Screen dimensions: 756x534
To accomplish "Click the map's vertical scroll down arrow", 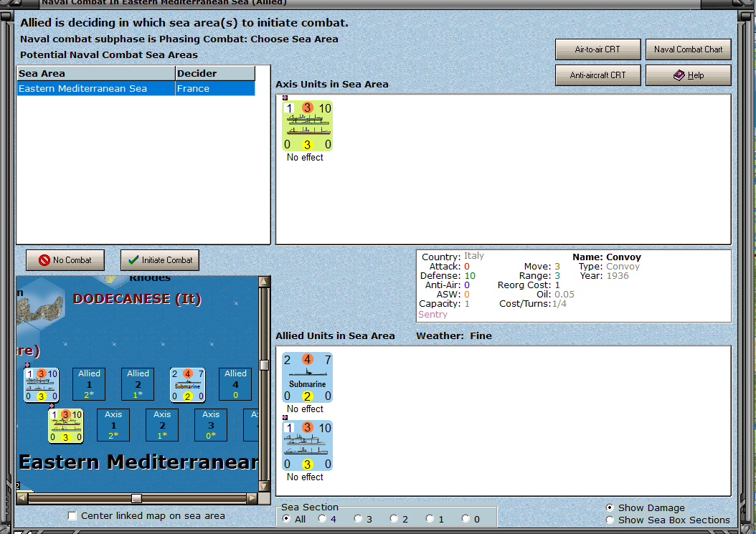I will [264, 486].
